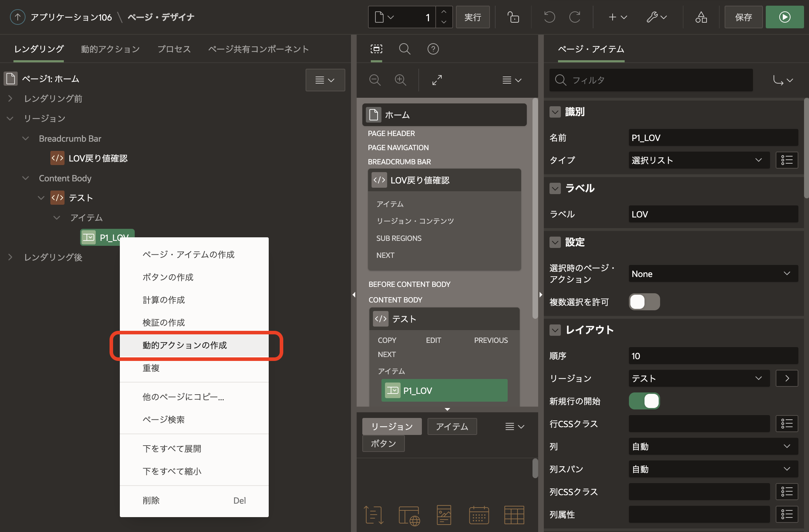Open the 選択時のページ・アクション dropdown

(713, 273)
